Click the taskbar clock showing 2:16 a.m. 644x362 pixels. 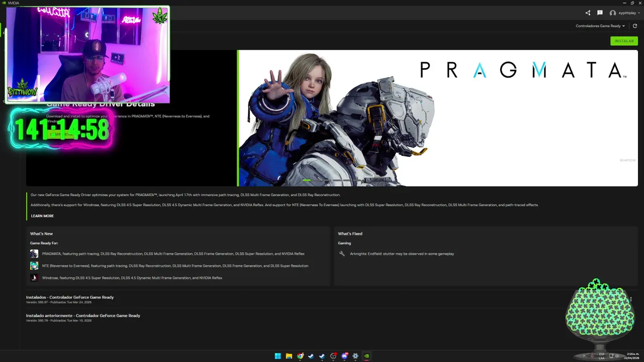(632, 356)
